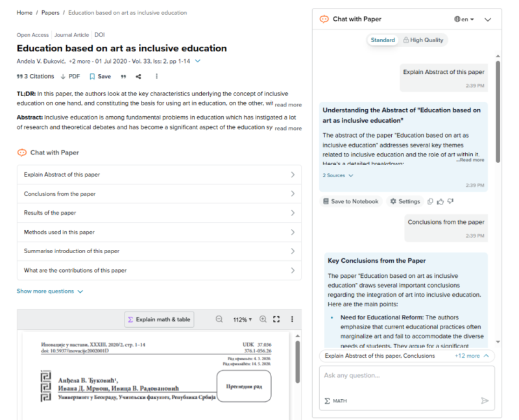Expand the 2 Sources section
The image size is (519, 420).
338,175
